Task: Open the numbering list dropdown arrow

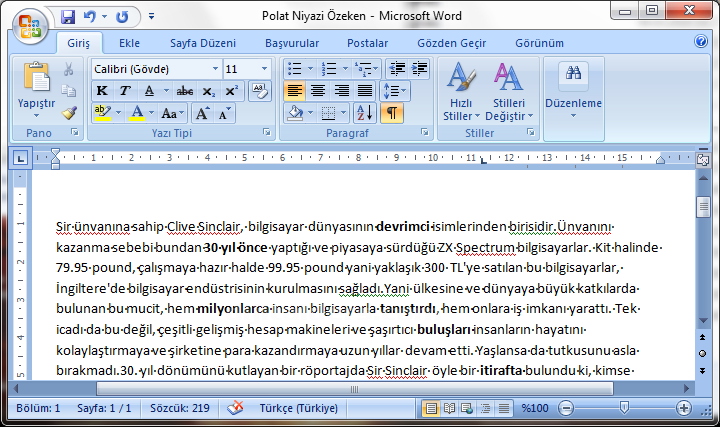Action: click(345, 69)
